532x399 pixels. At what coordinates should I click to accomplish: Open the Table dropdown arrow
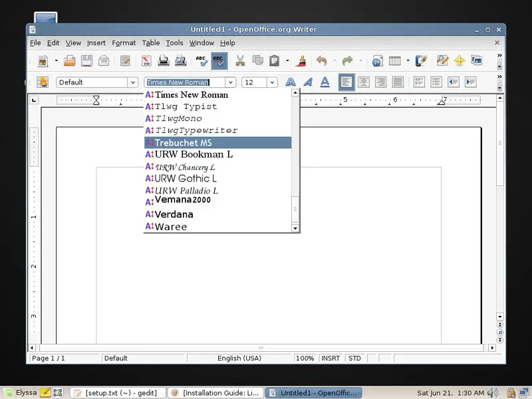(x=408, y=61)
